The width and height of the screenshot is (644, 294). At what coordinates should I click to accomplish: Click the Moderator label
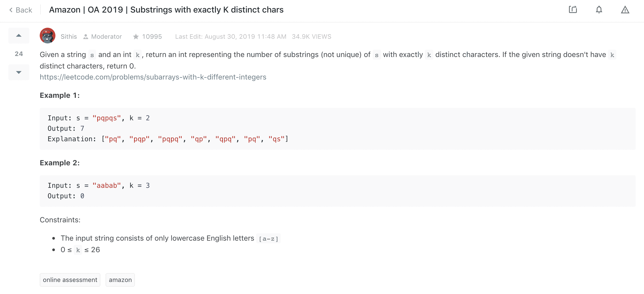tap(106, 37)
